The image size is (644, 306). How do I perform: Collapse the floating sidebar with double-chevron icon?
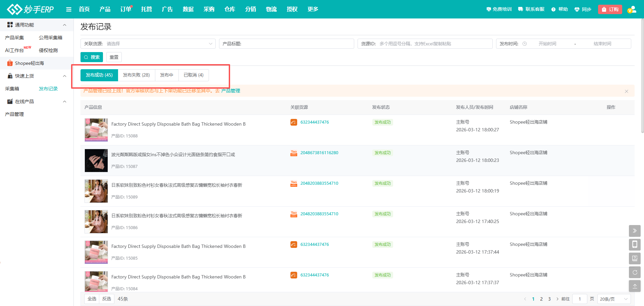tap(635, 231)
